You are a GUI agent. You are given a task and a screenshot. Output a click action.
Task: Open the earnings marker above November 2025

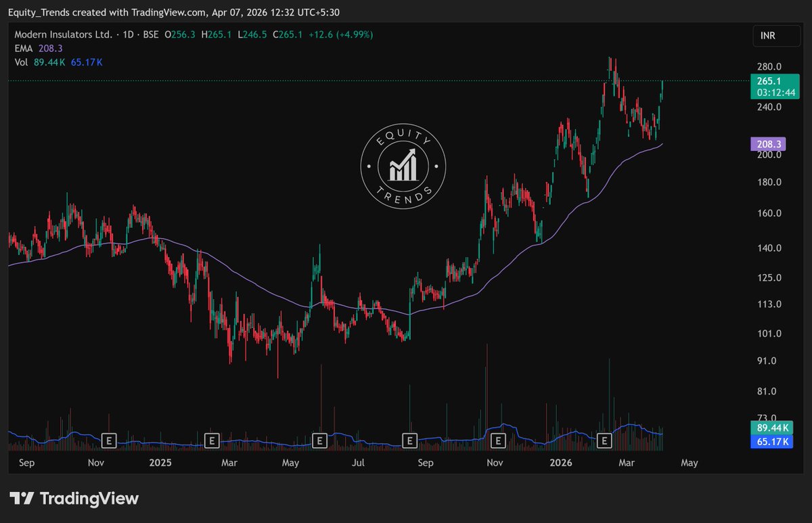(x=499, y=441)
